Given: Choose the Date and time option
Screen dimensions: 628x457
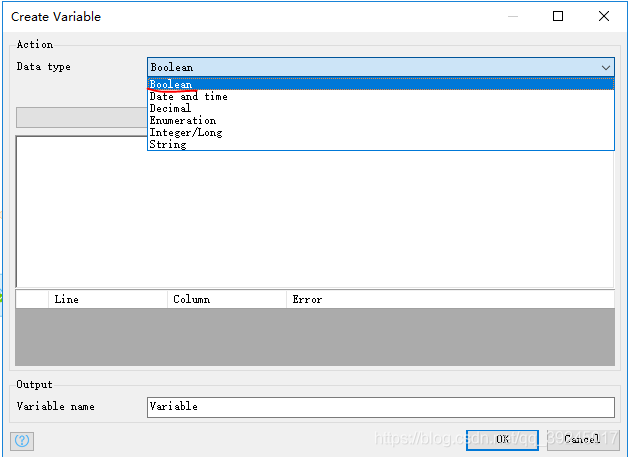Looking at the screenshot, I should (x=188, y=97).
